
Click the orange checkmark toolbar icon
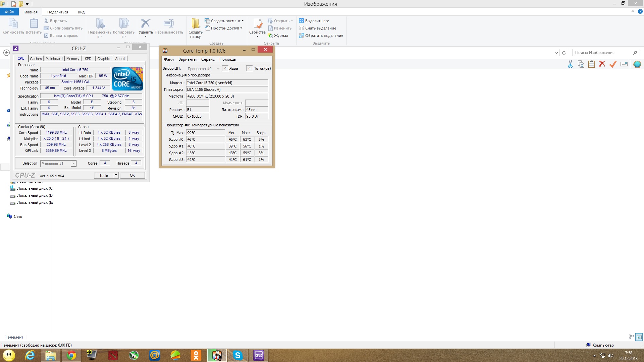tap(613, 64)
